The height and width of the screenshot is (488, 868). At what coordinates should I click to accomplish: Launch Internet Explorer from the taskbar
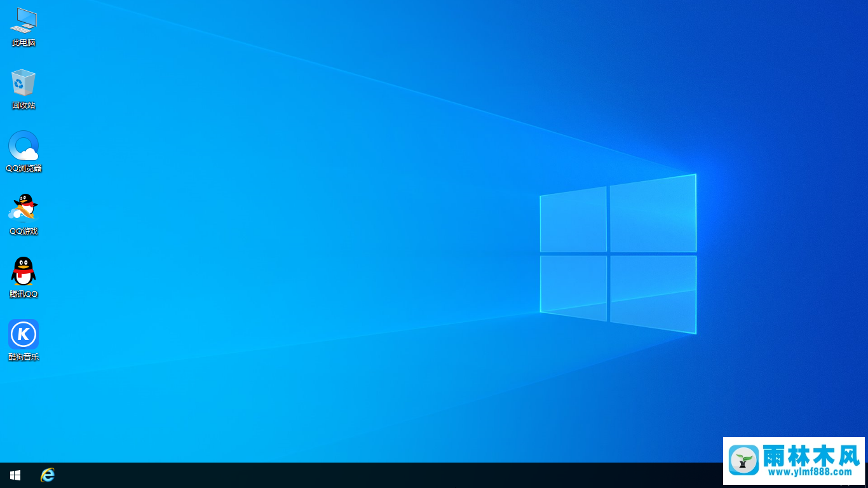click(x=48, y=475)
